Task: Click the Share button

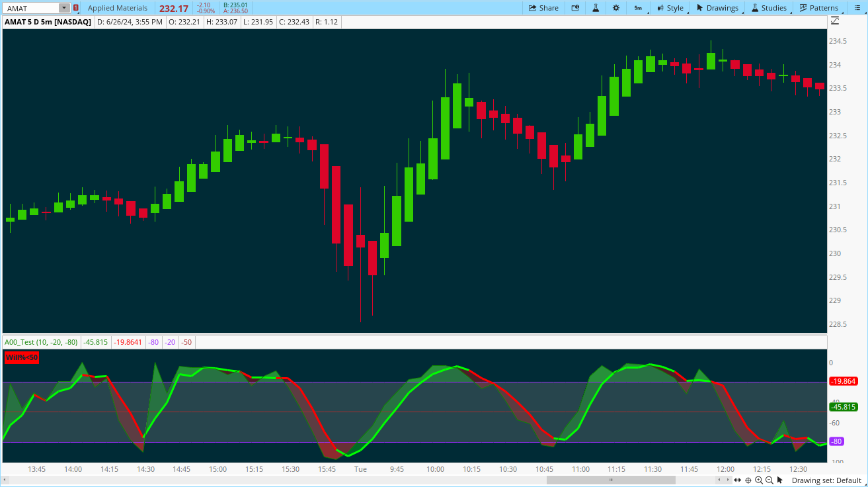Action: pyautogui.click(x=543, y=8)
